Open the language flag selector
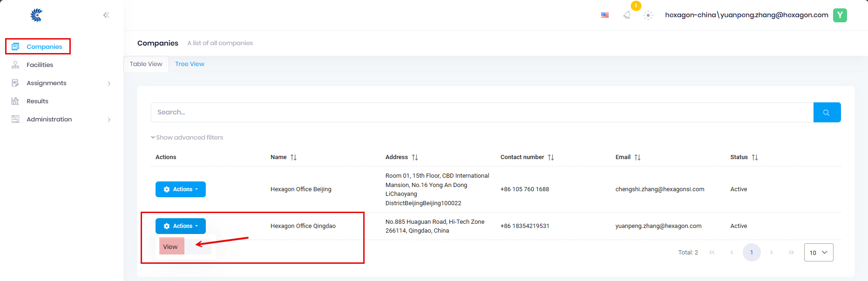This screenshot has width=868, height=281. [x=605, y=15]
